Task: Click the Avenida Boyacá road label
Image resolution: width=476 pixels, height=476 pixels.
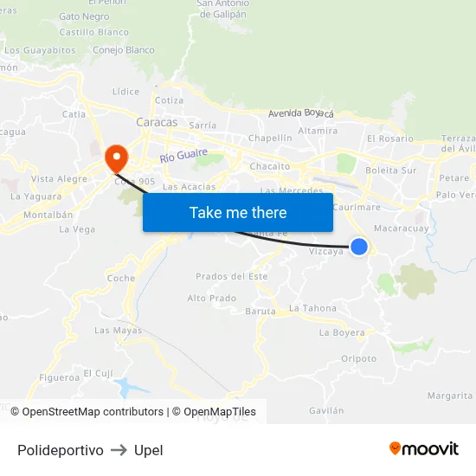Action: pyautogui.click(x=301, y=113)
